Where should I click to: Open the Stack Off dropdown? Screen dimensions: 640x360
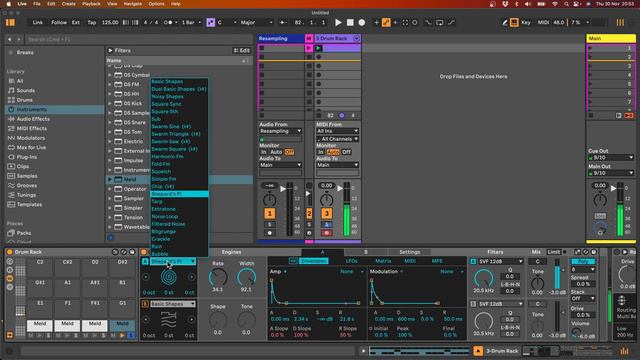(x=583, y=298)
